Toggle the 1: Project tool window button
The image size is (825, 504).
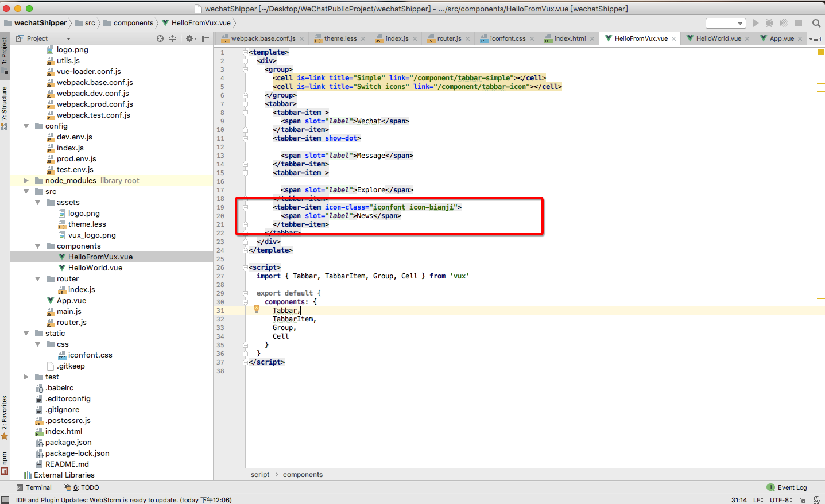pyautogui.click(x=5, y=56)
